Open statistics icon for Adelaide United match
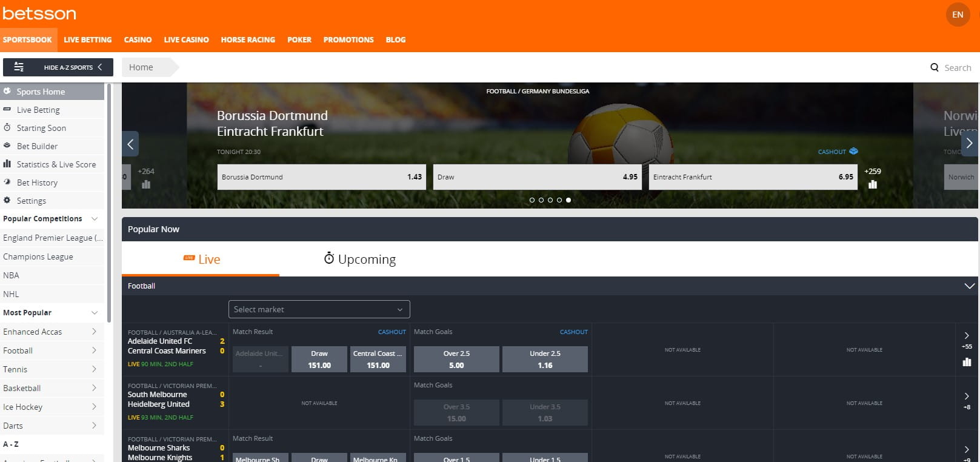The image size is (980, 462). [967, 362]
